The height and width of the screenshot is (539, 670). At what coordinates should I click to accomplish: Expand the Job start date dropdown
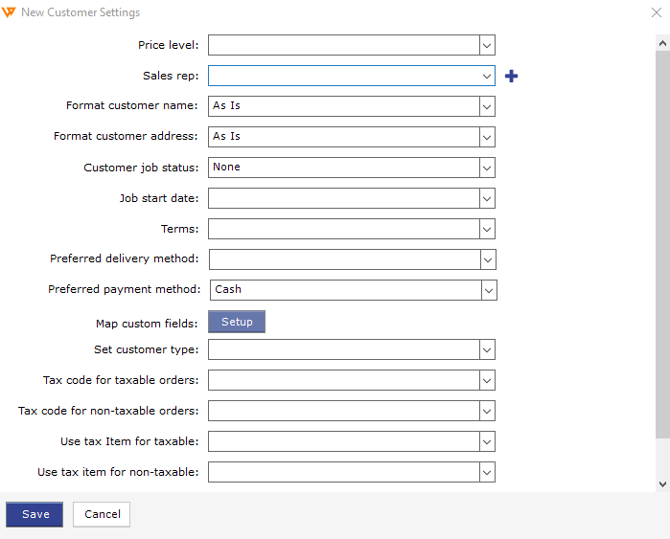tap(487, 199)
